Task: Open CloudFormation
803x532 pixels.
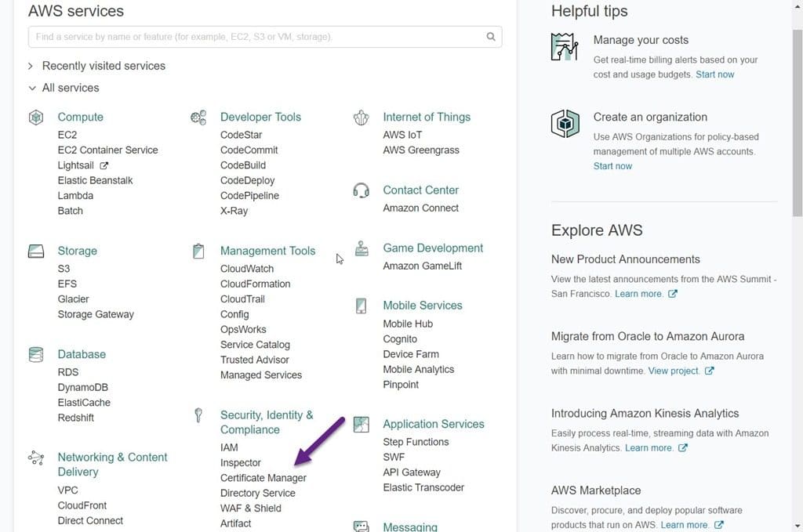Action: click(x=255, y=284)
